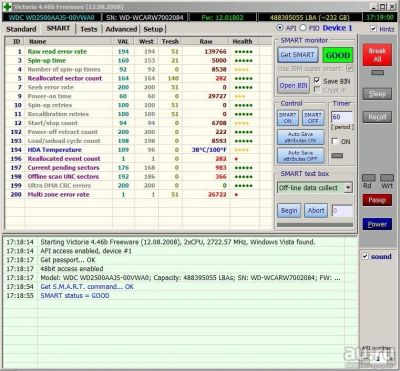
Task: Go to the Tests tab
Action: 89,29
